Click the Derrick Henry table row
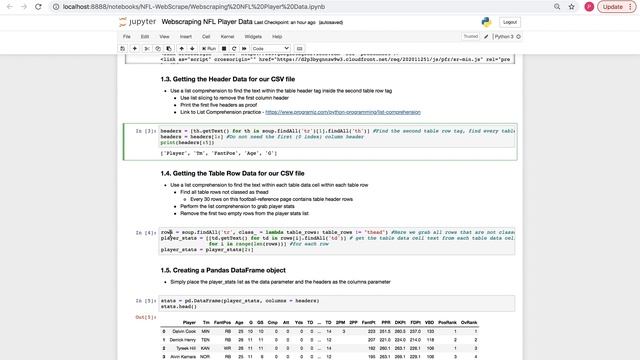 tap(319, 340)
